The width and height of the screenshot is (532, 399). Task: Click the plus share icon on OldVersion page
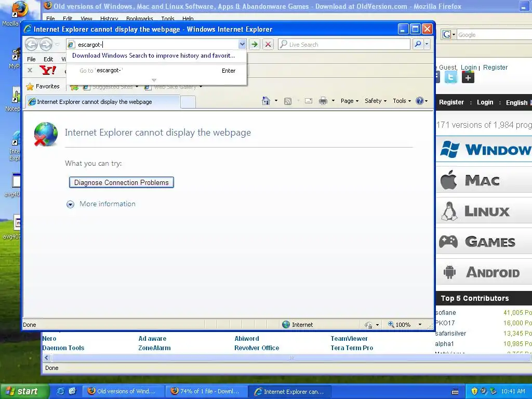468,78
